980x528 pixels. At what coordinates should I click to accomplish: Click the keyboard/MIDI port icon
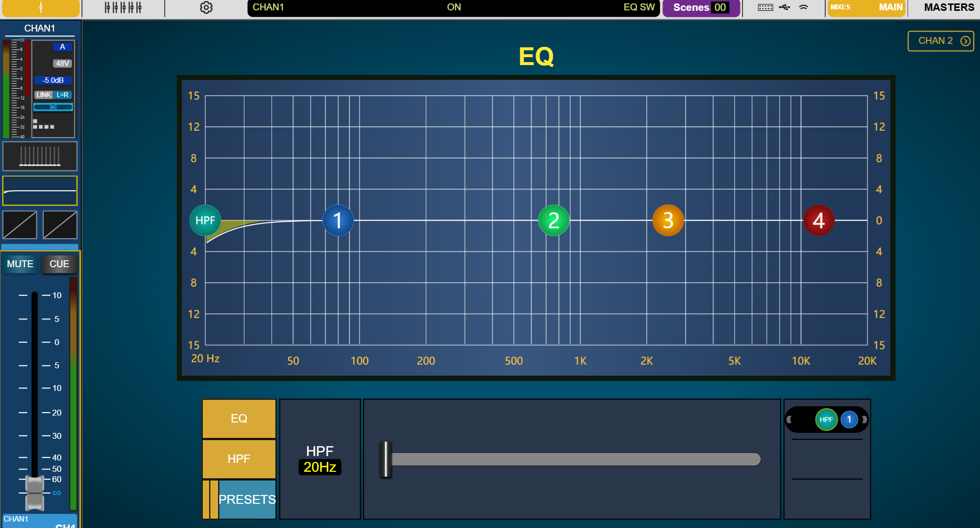(x=765, y=7)
